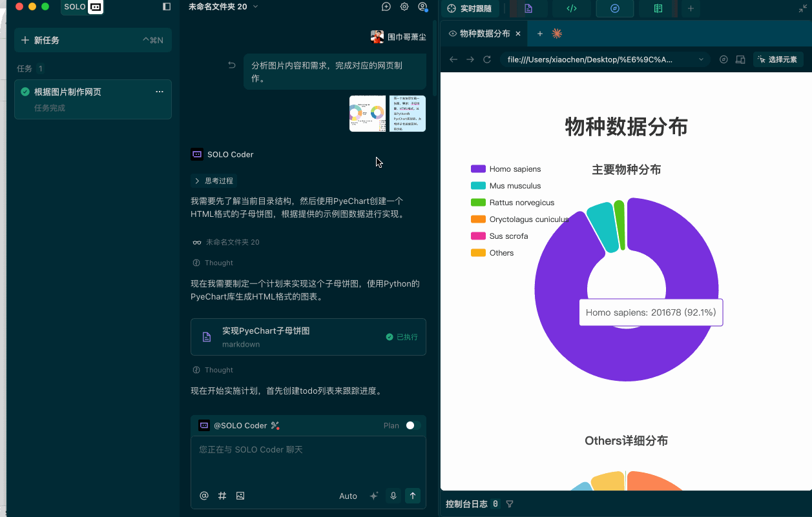812x517 pixels.
Task: Toggle the Rattus norvegicus legend entry
Action: point(513,203)
